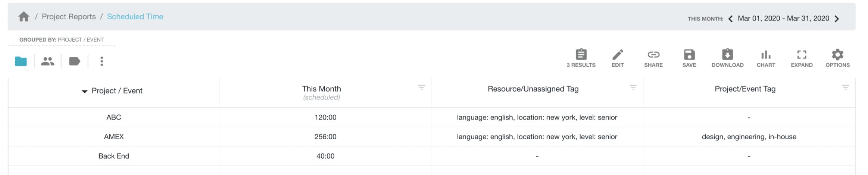The height and width of the screenshot is (175, 868).
Task: Go to next month arrow
Action: pyautogui.click(x=837, y=19)
